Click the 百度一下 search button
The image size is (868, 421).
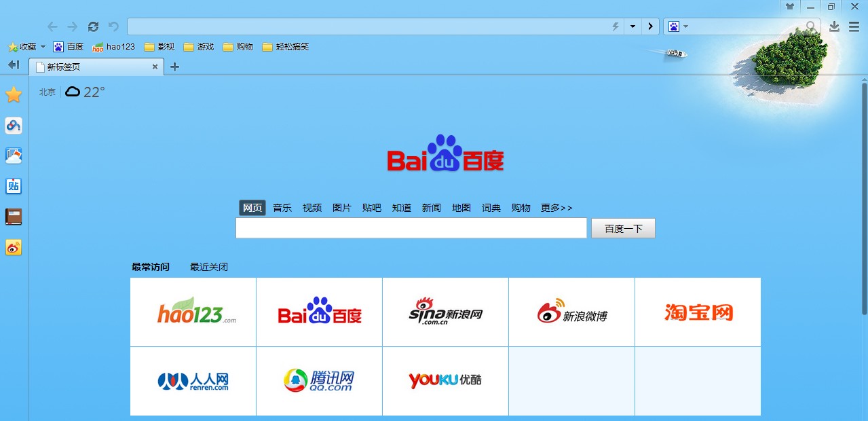(x=623, y=228)
